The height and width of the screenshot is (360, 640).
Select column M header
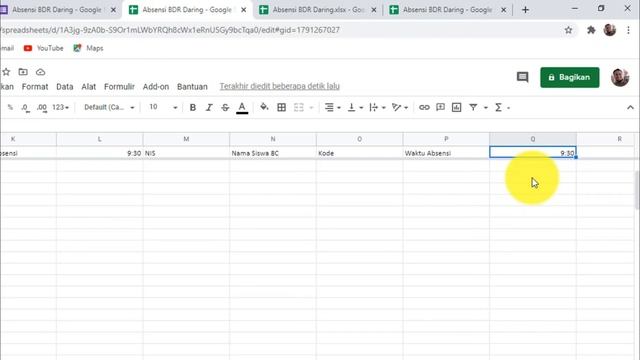point(186,139)
